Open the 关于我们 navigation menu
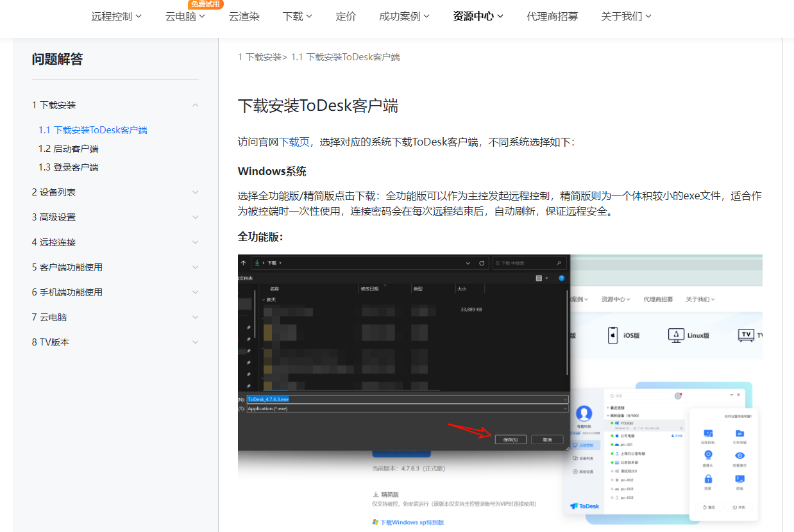 point(626,17)
